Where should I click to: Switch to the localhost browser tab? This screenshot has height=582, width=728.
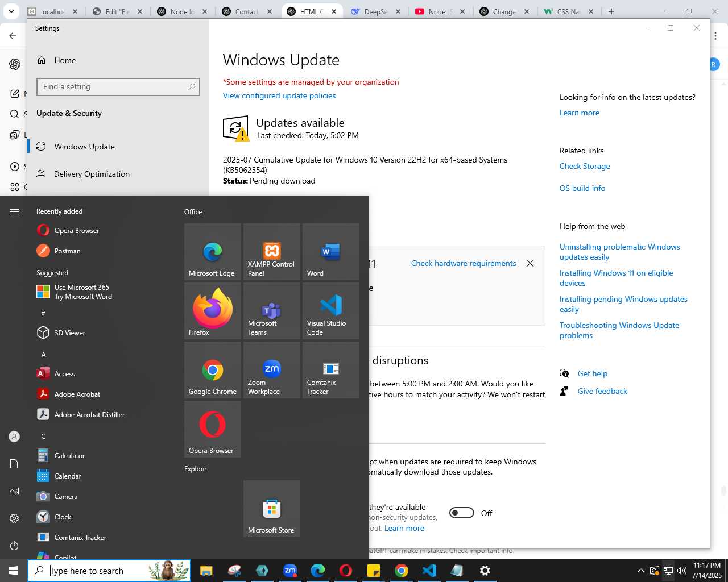(x=54, y=11)
